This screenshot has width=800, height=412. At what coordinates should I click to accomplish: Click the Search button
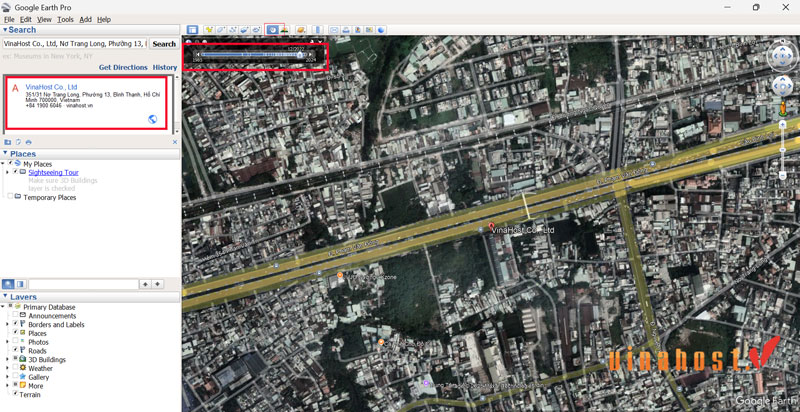click(x=164, y=44)
